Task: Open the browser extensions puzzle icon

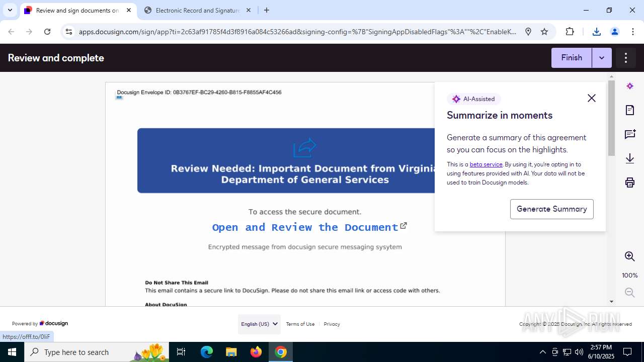Action: [570, 32]
